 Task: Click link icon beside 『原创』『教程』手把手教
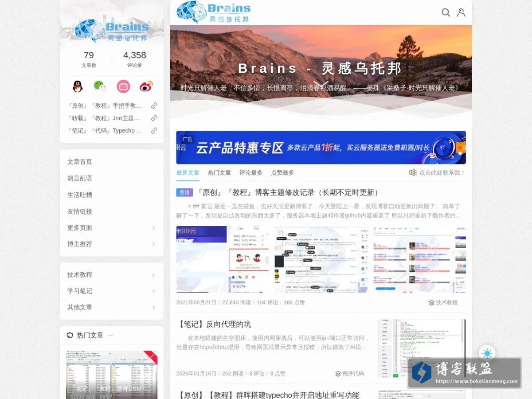coord(154,106)
